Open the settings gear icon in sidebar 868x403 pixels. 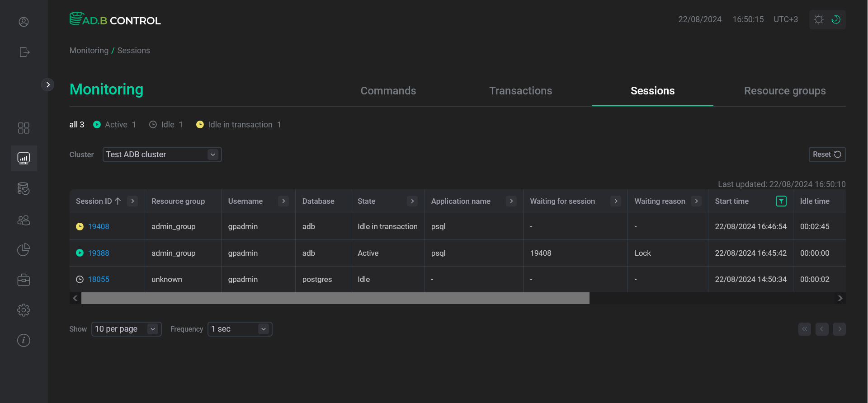click(x=24, y=310)
